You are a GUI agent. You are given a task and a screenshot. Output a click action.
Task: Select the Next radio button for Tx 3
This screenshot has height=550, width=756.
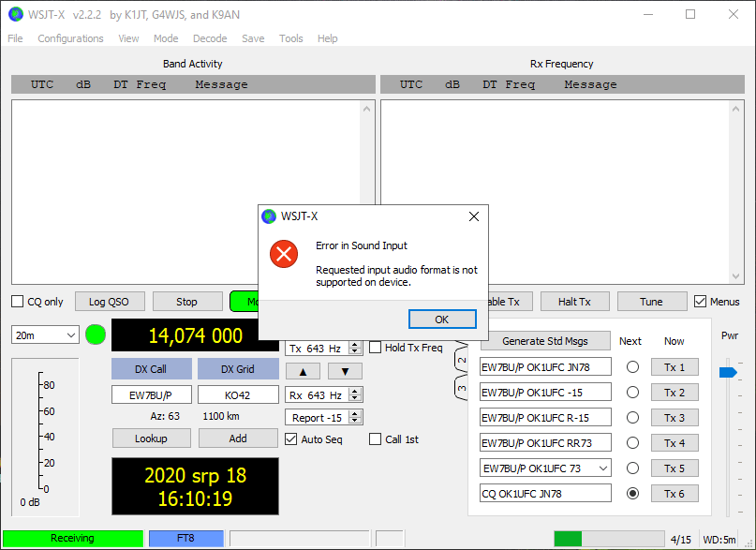tap(632, 418)
